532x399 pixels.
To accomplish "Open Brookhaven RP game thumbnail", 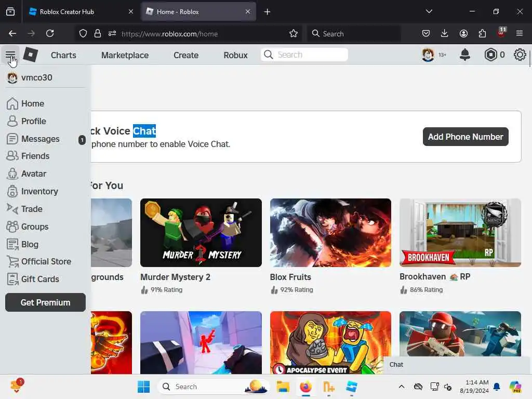I will [460, 233].
